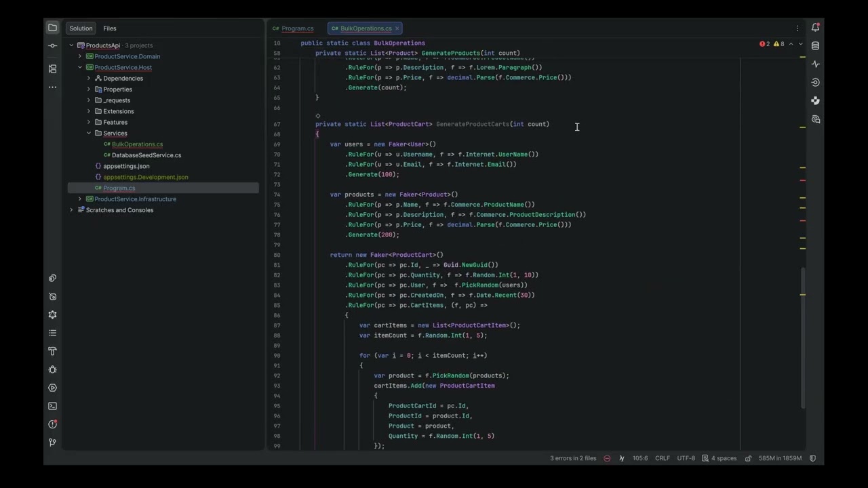
Task: Open the monitoring pulse tool icon
Action: point(815,64)
